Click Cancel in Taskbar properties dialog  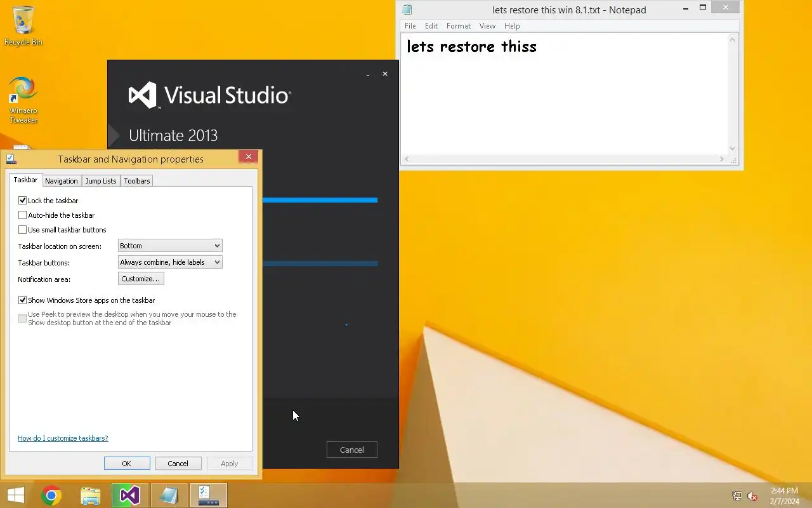pyautogui.click(x=178, y=464)
